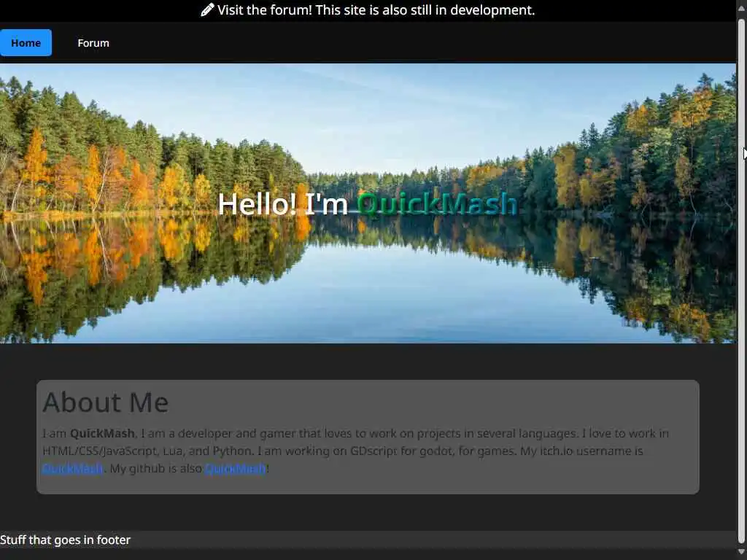
Task: Click the scrollbar down arrow
Action: [742, 552]
